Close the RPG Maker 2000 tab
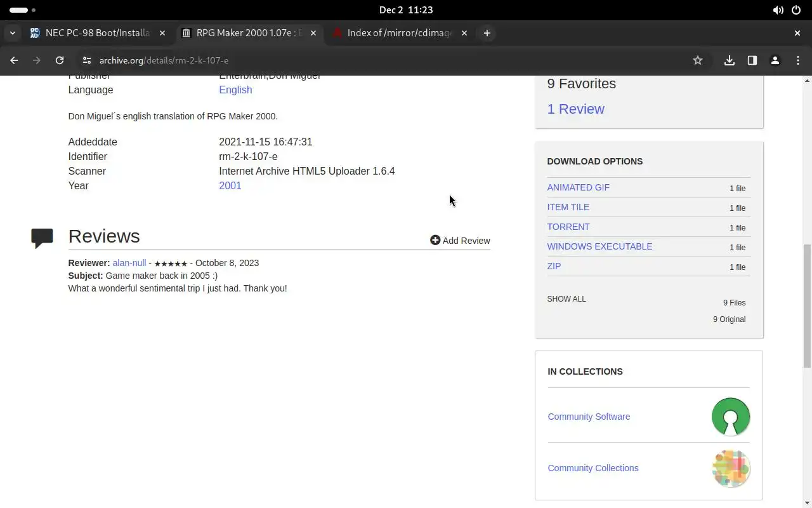 (x=313, y=33)
